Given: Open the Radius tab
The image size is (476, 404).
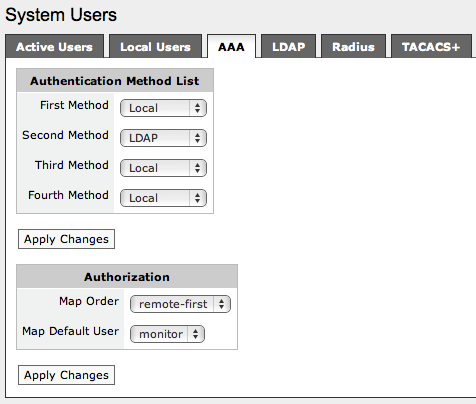Looking at the screenshot, I should (x=353, y=46).
